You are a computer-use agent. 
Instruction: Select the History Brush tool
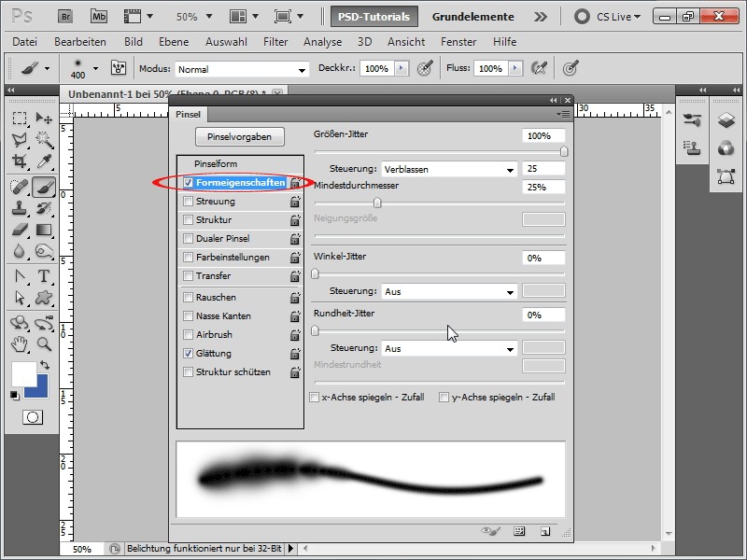click(x=44, y=208)
